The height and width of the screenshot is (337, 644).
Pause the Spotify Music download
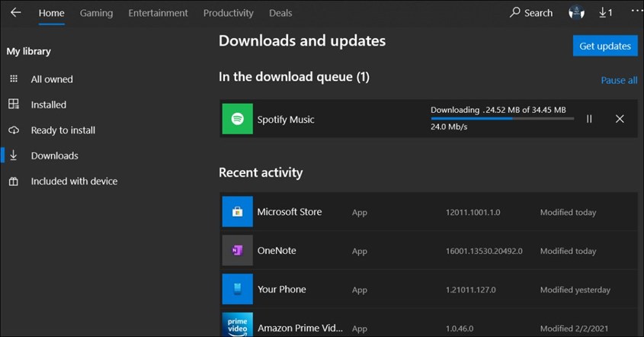point(589,119)
